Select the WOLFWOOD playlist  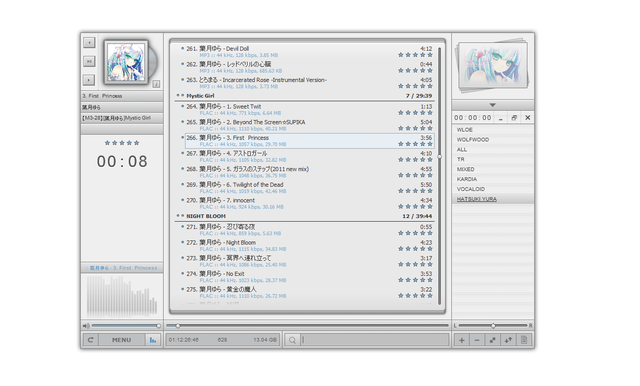click(x=493, y=140)
